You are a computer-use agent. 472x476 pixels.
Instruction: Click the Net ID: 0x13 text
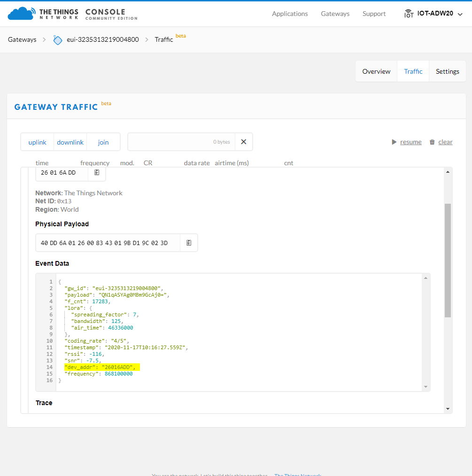(54, 201)
